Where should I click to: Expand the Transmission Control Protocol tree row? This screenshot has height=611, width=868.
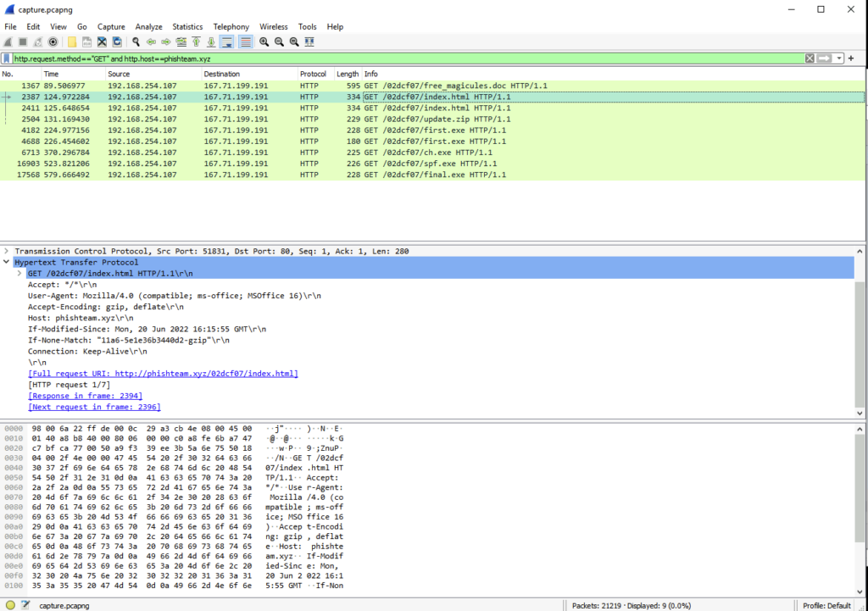(7, 251)
